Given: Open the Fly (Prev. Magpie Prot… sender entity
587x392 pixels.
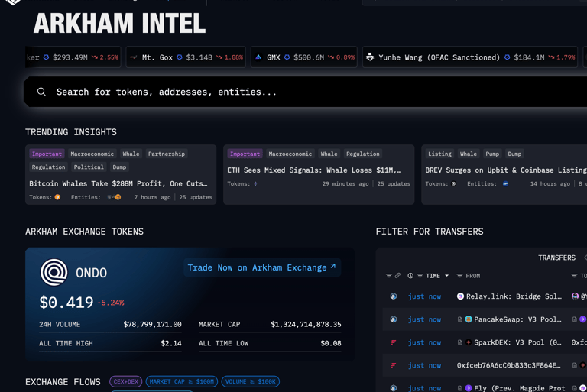Looking at the screenshot, I should 520,388.
